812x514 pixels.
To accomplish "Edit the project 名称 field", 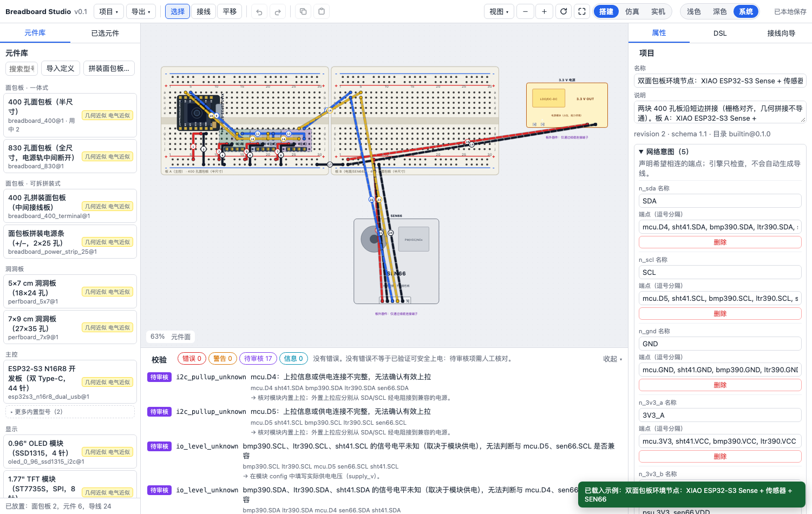I will (x=720, y=81).
